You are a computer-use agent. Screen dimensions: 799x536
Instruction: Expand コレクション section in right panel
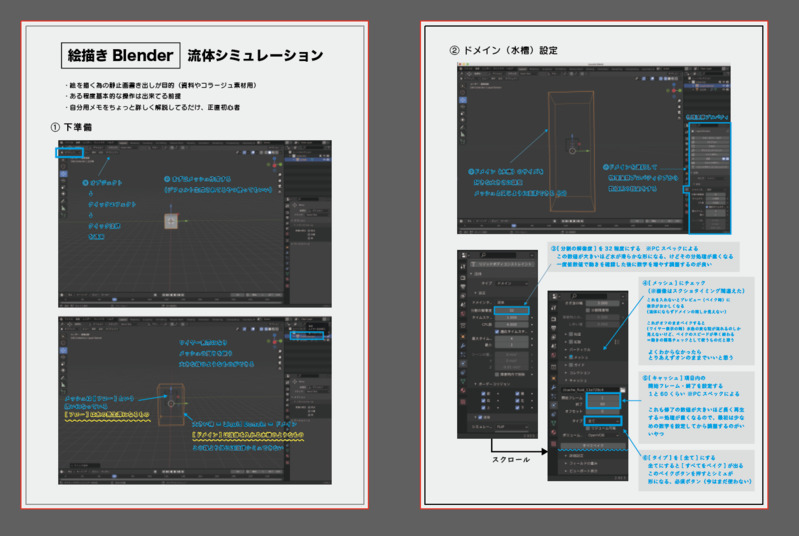(579, 372)
